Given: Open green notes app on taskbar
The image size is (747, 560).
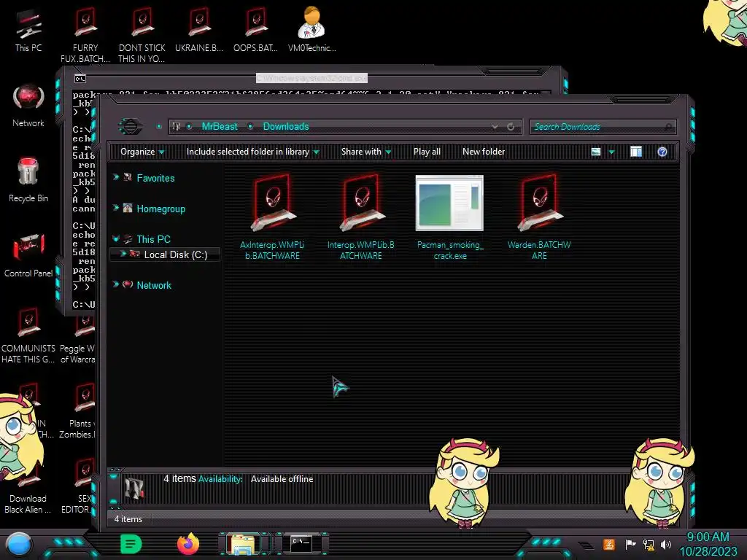Looking at the screenshot, I should (x=131, y=544).
